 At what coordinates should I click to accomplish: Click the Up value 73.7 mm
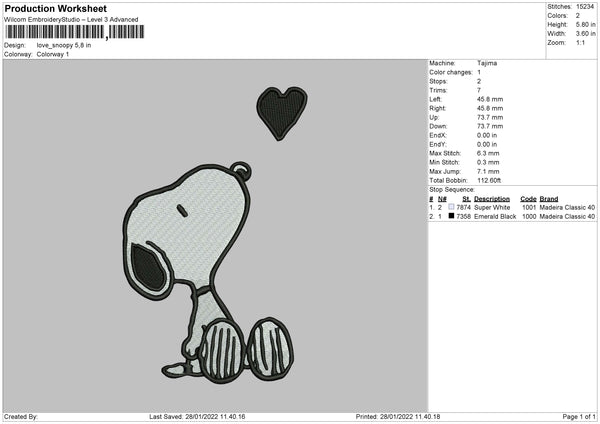coord(490,117)
